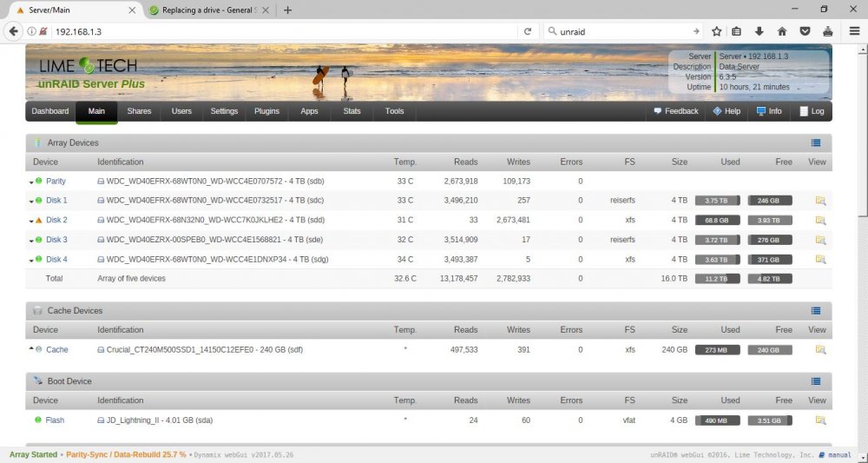Open the Apps tab
Viewport: 868px width, 463px height.
pos(309,111)
